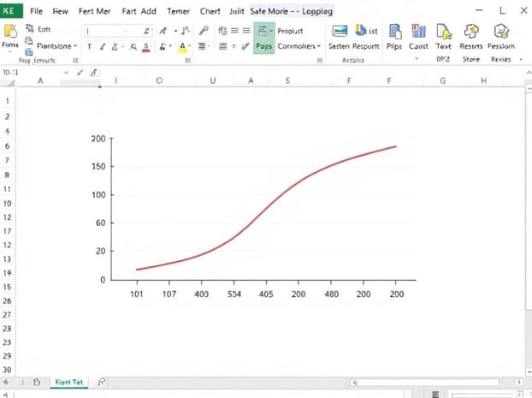Click the Eatt cut icon

(30, 28)
